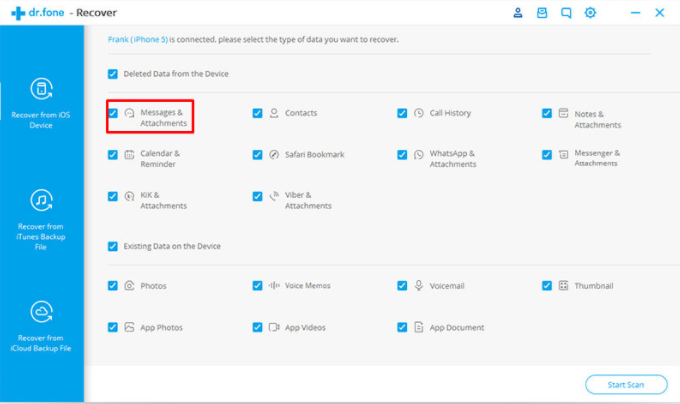Click the Kik & Attachments icon
Screen dimensions: 680x404
pyautogui.click(x=129, y=196)
